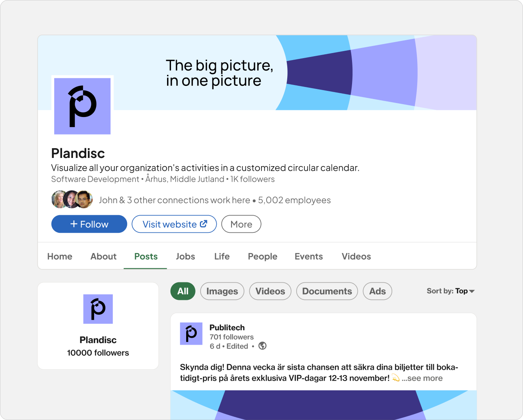Viewport: 523px width, 420px height.
Task: Click the large Plandisc profile logo
Action: click(82, 106)
